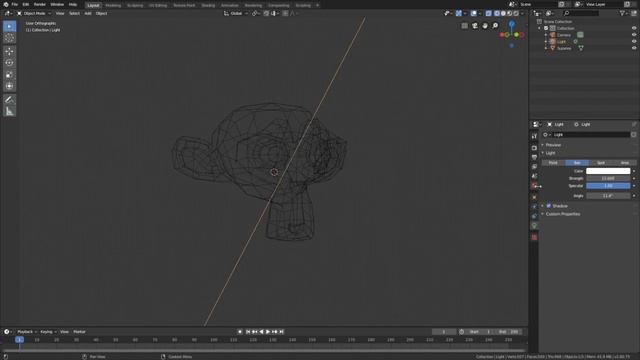Toggle viewport overlays button
The image size is (640, 360).
coord(473,13)
